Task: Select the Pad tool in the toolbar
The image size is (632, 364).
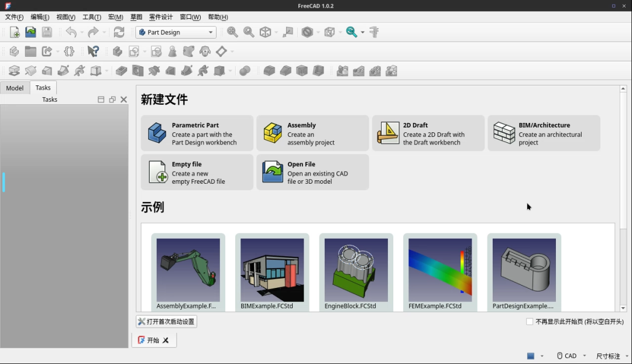Action: [14, 70]
